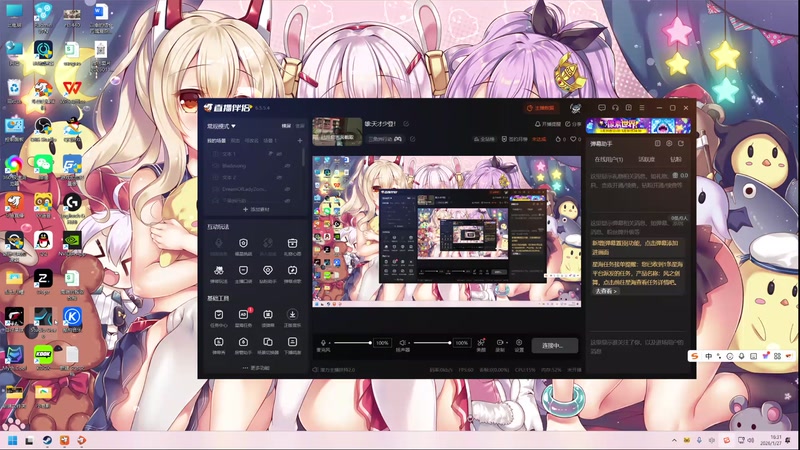Open the 录制 record options arrow
Image resolution: width=800 pixels, height=450 pixels.
tap(507, 343)
